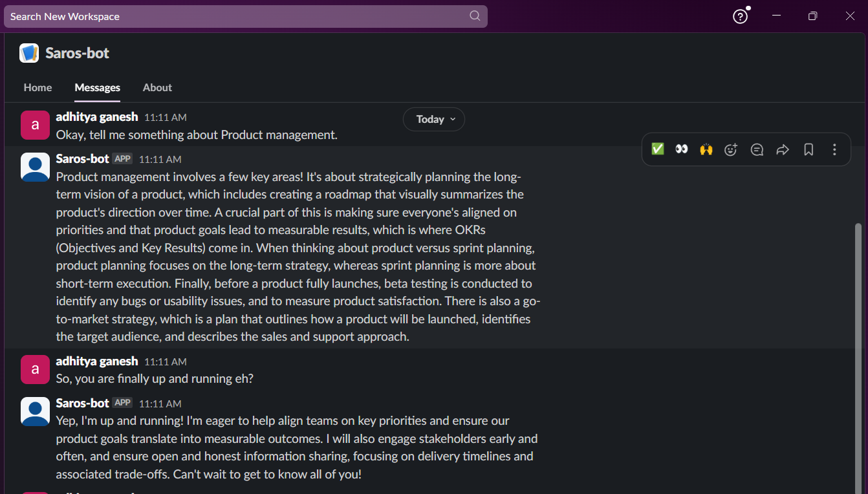Switch to the Home tab
The width and height of the screenshot is (868, 494).
tap(38, 87)
